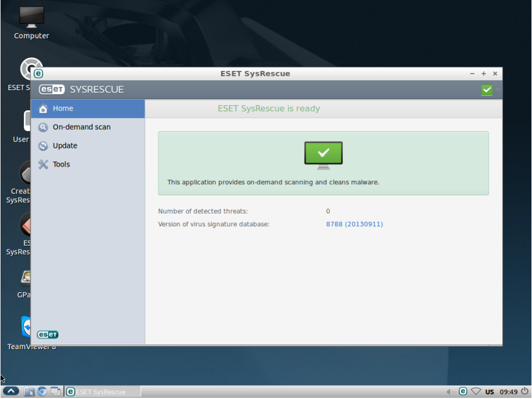Click the green monitor protection status image
This screenshot has height=399, width=532.
(x=323, y=156)
